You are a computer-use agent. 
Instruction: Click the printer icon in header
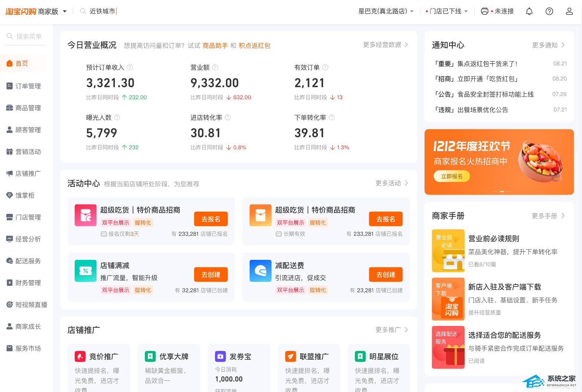pyautogui.click(x=484, y=11)
